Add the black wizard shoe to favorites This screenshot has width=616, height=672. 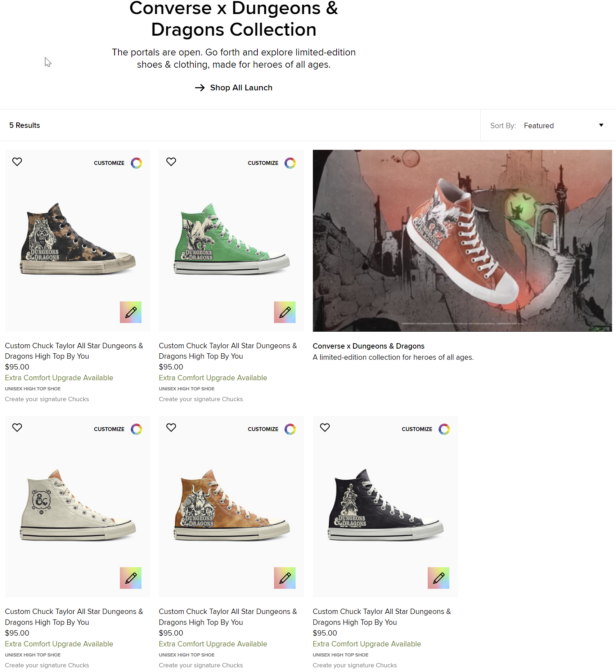click(325, 428)
